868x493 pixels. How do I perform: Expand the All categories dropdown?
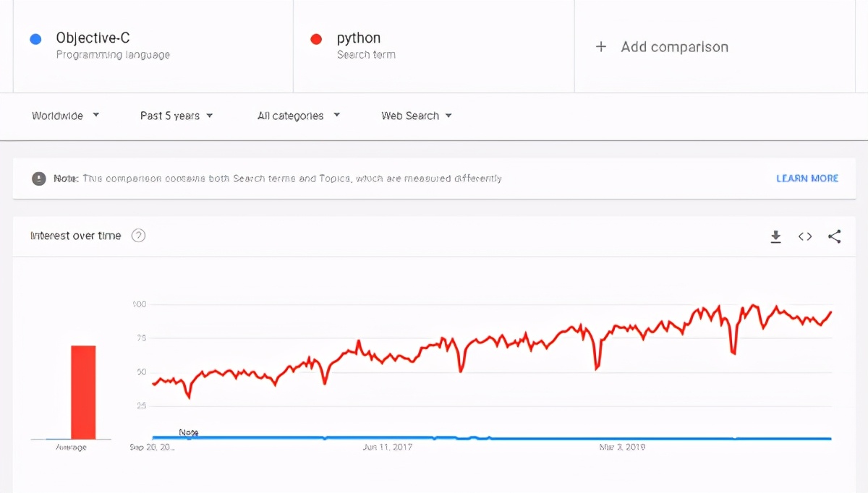click(x=299, y=116)
